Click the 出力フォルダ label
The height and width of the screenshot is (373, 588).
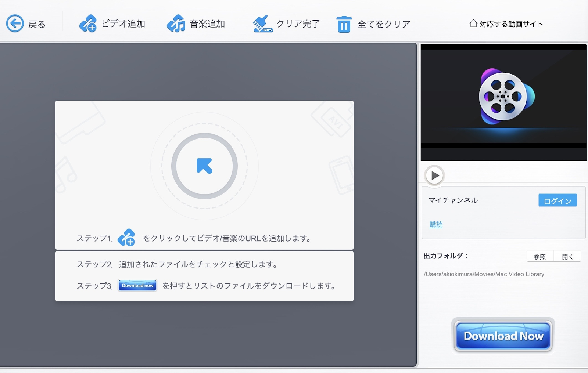445,256
